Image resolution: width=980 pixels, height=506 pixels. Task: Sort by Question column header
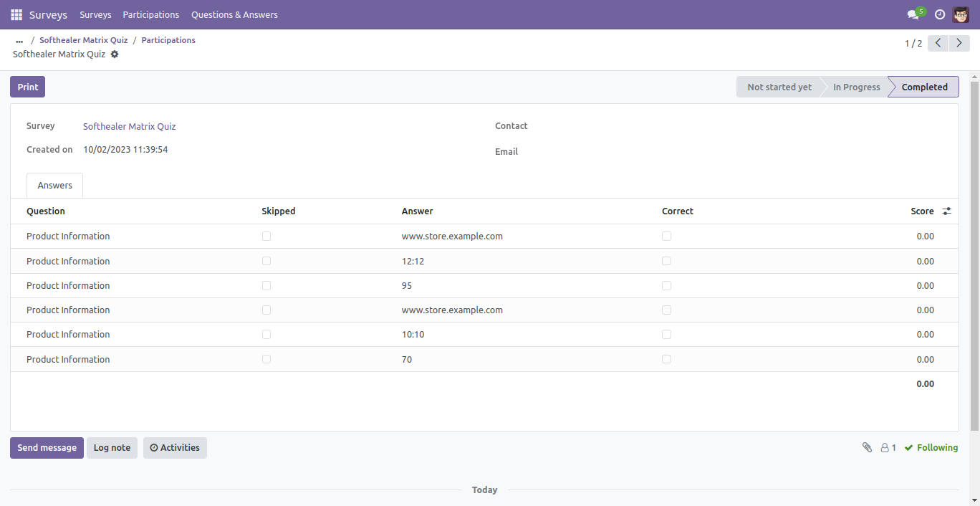46,211
